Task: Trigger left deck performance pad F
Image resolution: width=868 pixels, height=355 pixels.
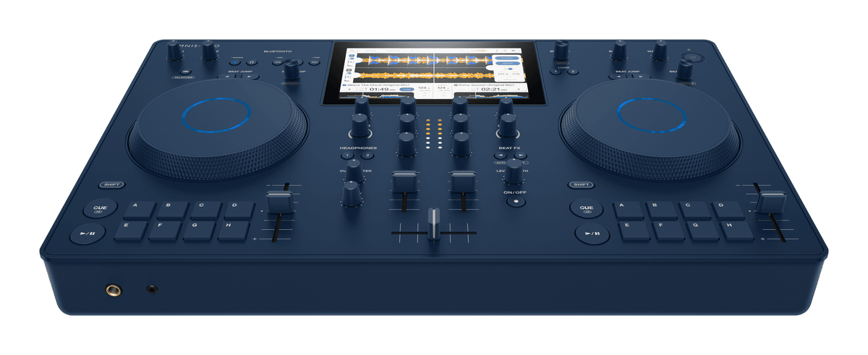Action: click(166, 231)
